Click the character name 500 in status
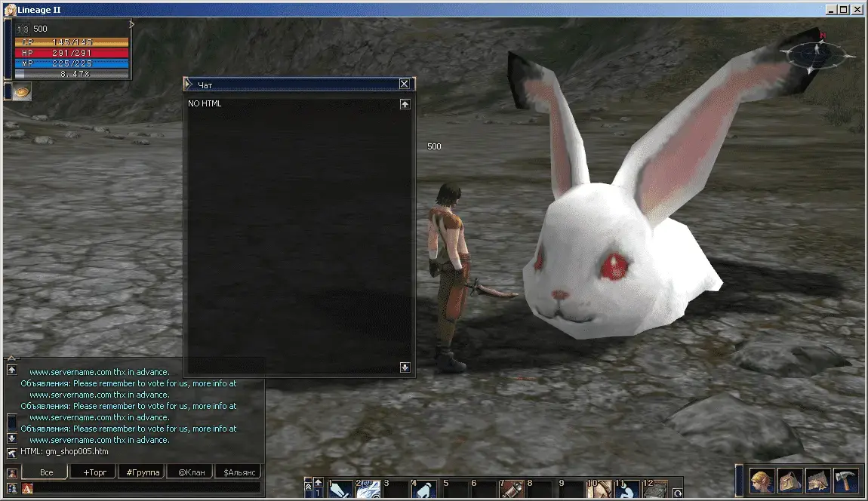This screenshot has width=868, height=501. click(41, 29)
